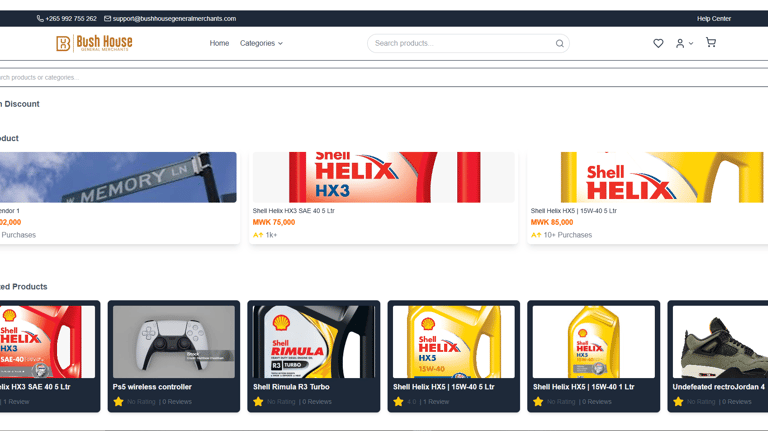Click the 10+ Purchases text
This screenshot has height=431, width=768.
point(568,235)
